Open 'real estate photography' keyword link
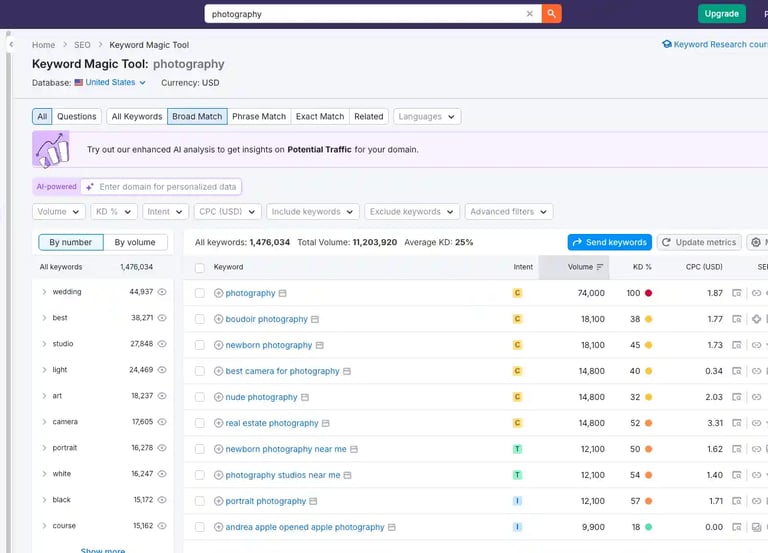The width and height of the screenshot is (768, 553). 272,423
